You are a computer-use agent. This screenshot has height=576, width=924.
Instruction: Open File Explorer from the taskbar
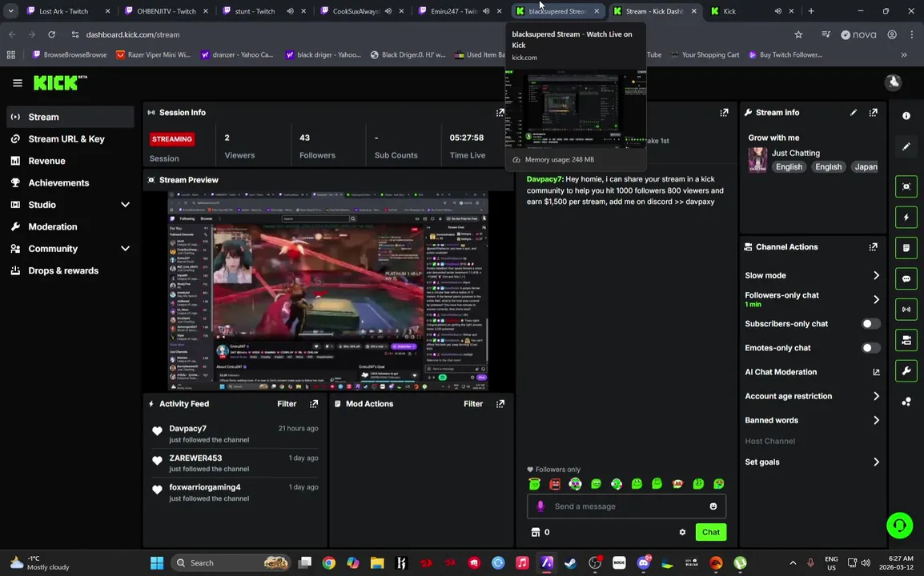click(x=377, y=563)
